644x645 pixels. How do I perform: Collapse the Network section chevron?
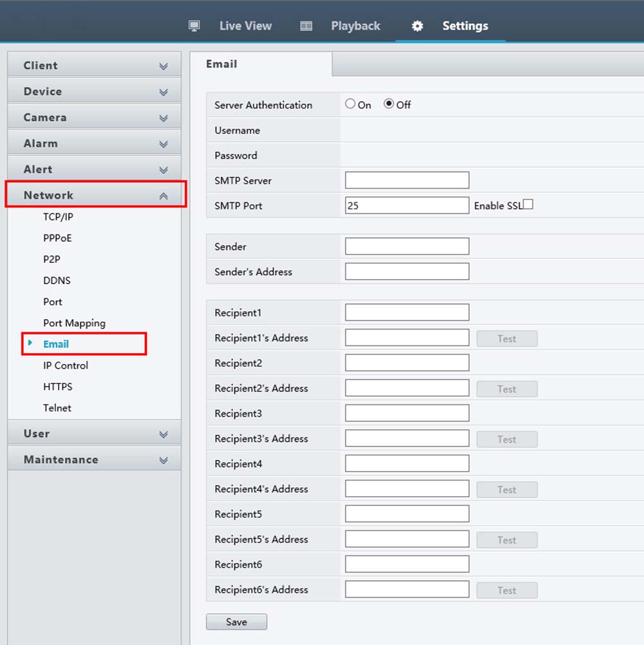(164, 196)
